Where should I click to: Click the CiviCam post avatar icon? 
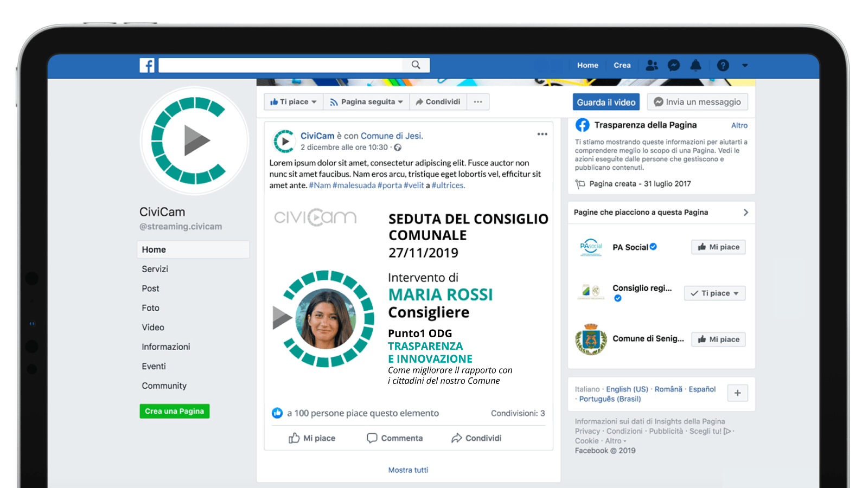(x=284, y=142)
